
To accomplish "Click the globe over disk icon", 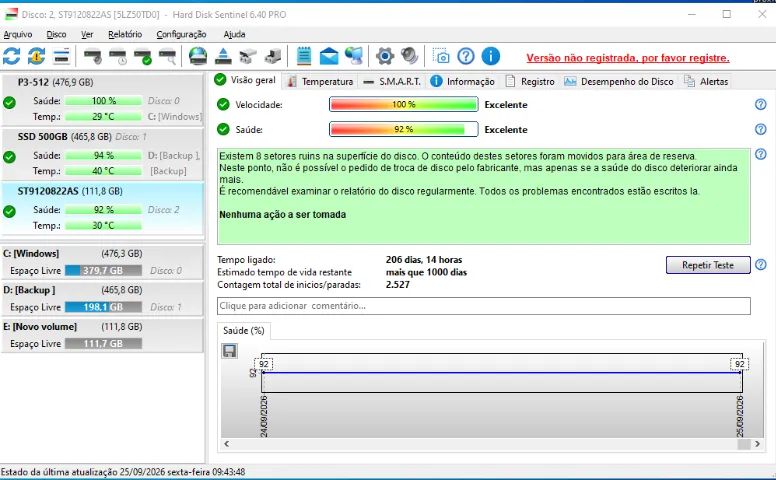I will click(x=198, y=56).
